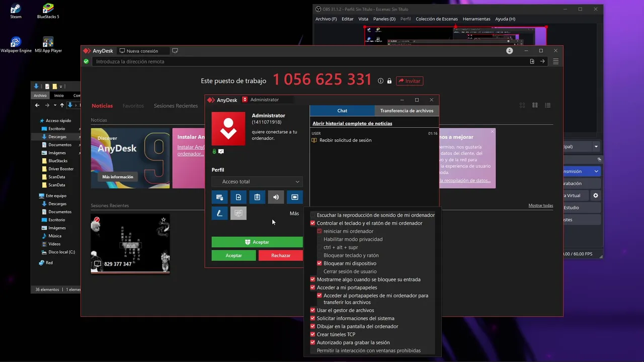
Task: Open OBS Colección de Escenas menu
Action: [437, 19]
